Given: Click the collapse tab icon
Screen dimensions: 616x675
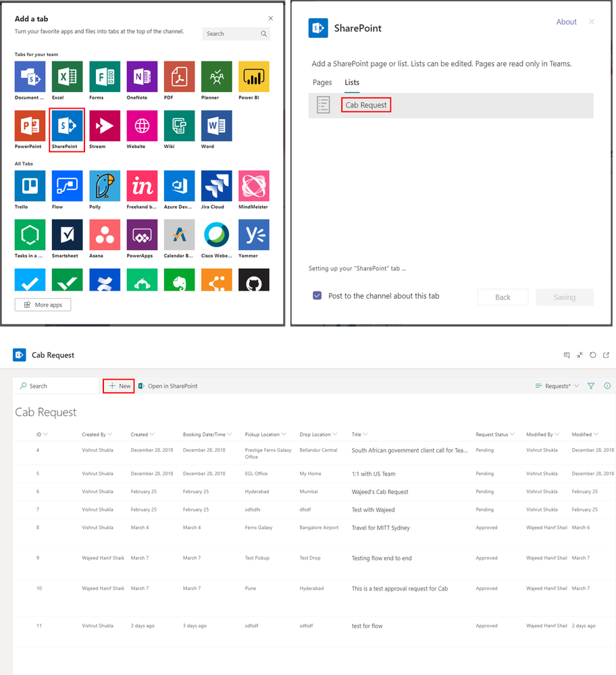Looking at the screenshot, I should [x=580, y=355].
